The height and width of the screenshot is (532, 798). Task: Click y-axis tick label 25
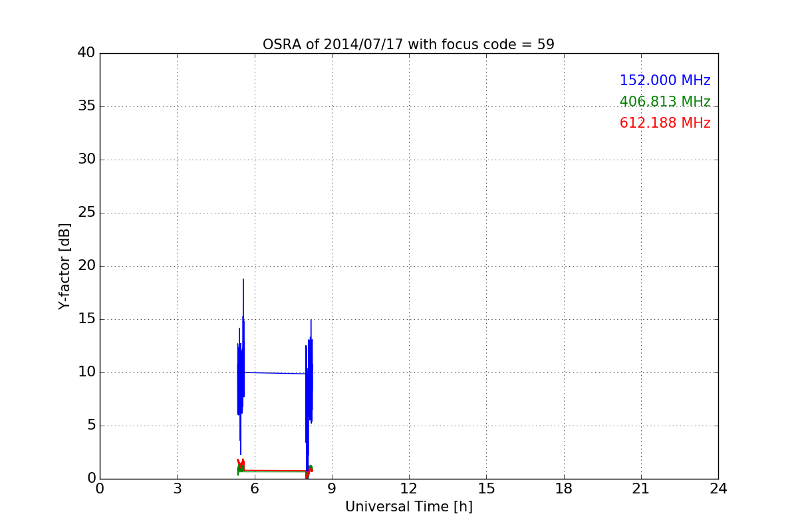[x=86, y=213]
